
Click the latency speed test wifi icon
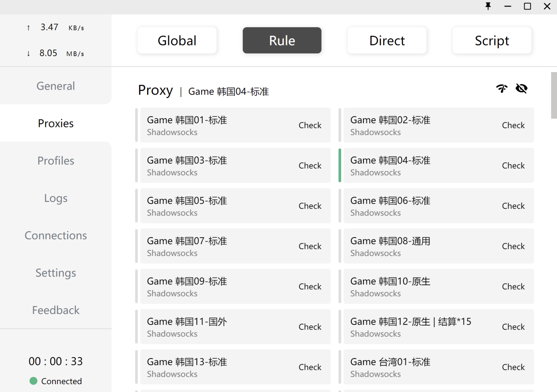click(502, 88)
